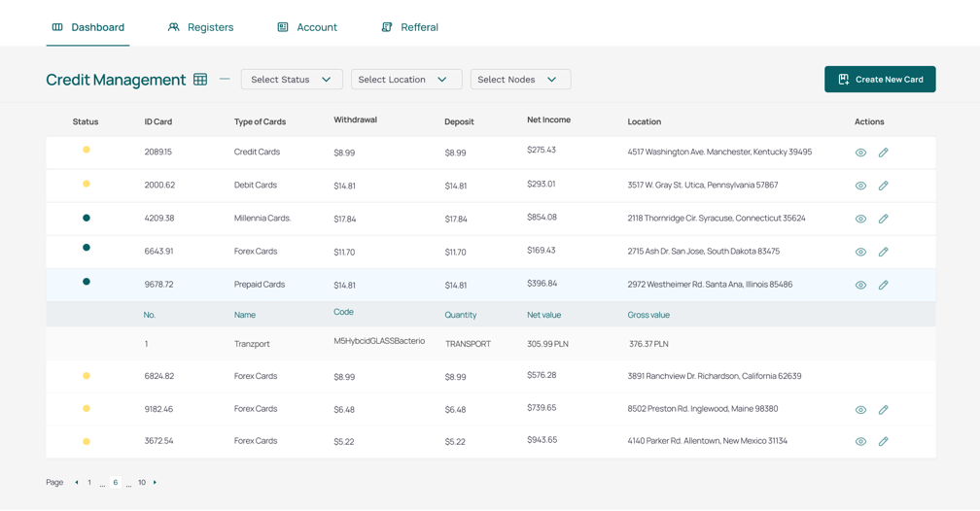Image resolution: width=980 pixels, height=511 pixels.
Task: Expand the Select Location dropdown
Action: [x=405, y=80]
